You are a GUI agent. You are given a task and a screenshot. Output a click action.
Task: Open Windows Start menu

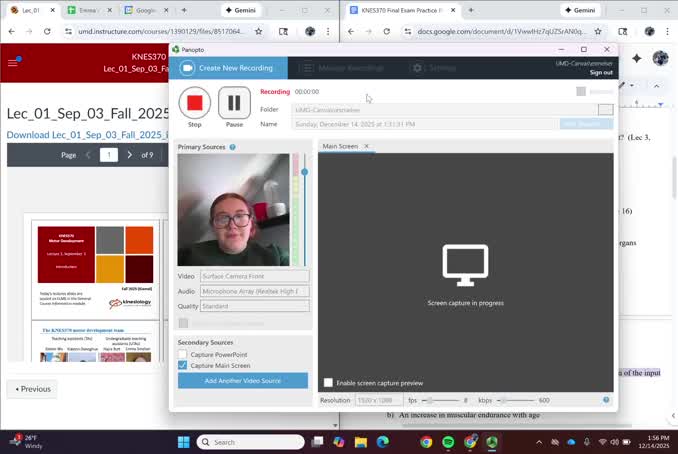click(184, 442)
